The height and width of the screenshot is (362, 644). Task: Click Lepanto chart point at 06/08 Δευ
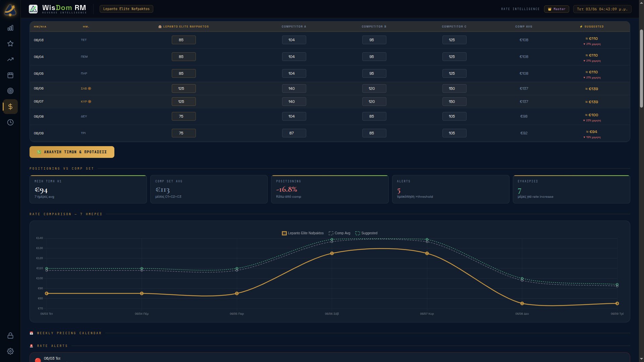click(x=522, y=303)
